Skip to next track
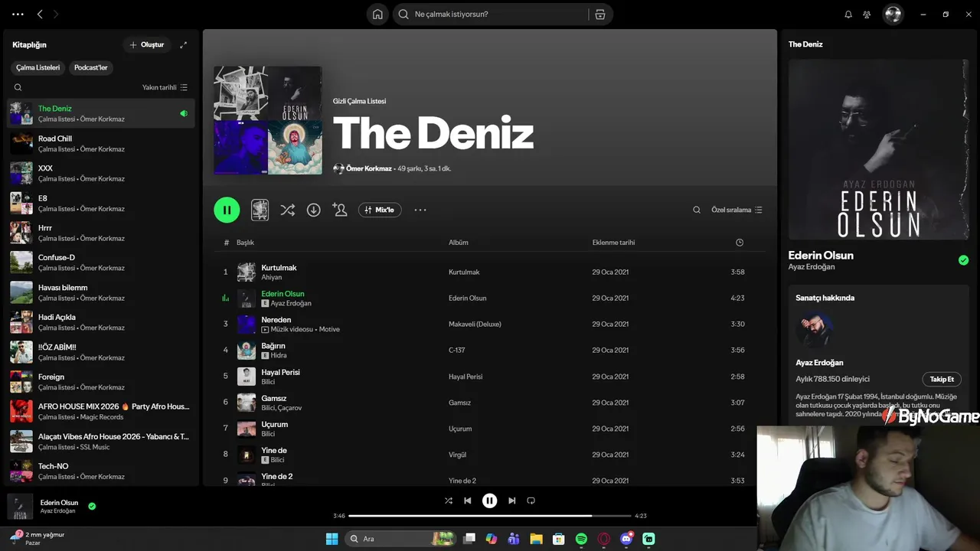The width and height of the screenshot is (980, 551). coord(511,500)
